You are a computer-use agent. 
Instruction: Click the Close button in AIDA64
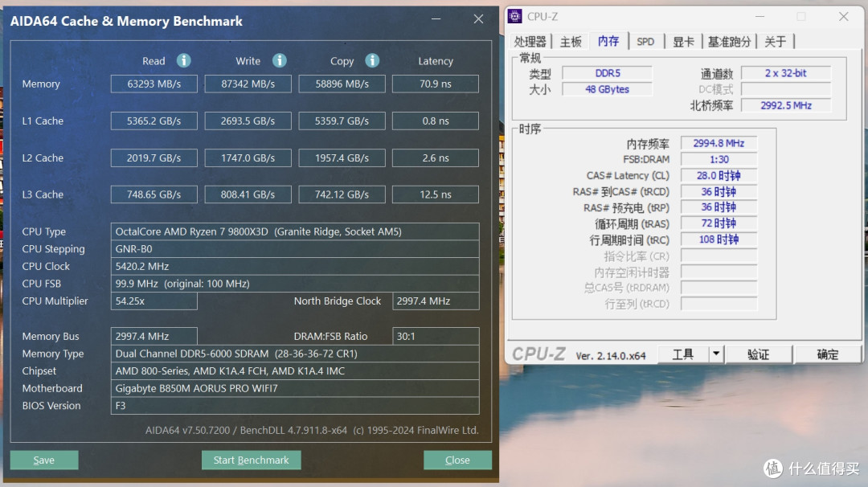(x=457, y=460)
